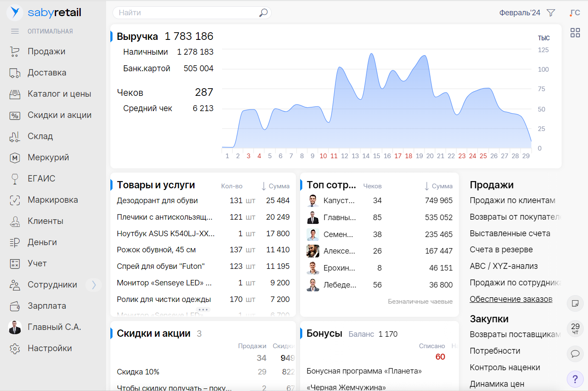Image resolution: width=588 pixels, height=391 pixels.
Task: Open Продажи section in sidebar
Action: [x=46, y=51]
